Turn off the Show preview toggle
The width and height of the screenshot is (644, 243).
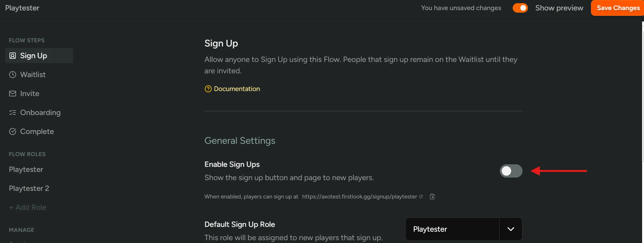[x=520, y=8]
